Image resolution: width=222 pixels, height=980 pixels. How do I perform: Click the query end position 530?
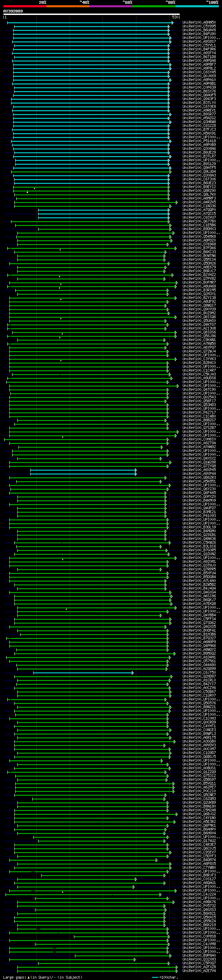point(175,17)
